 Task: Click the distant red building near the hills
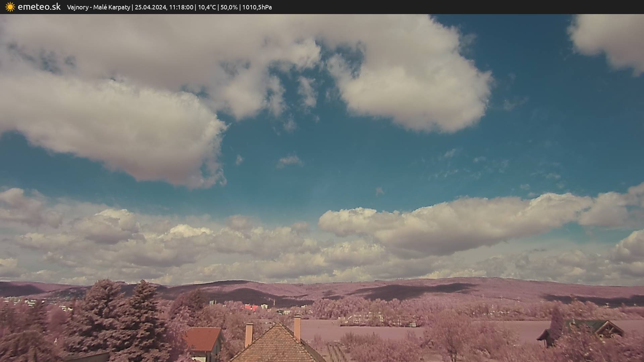(x=251, y=307)
